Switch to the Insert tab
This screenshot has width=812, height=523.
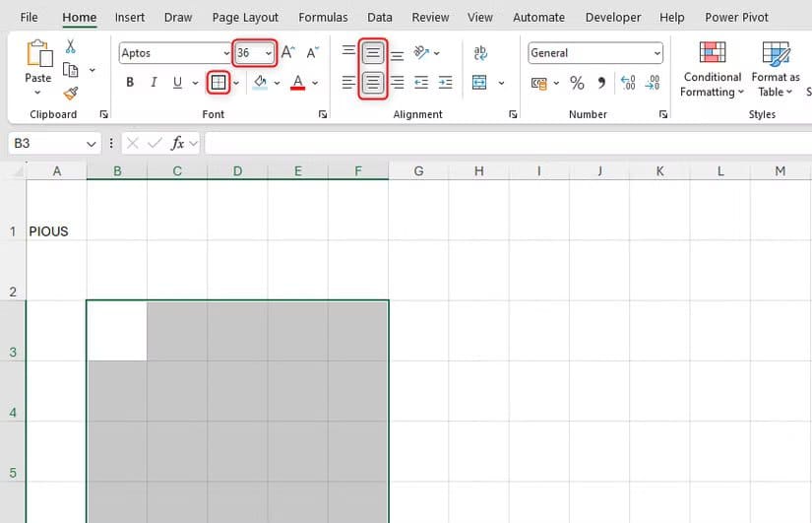pos(130,17)
